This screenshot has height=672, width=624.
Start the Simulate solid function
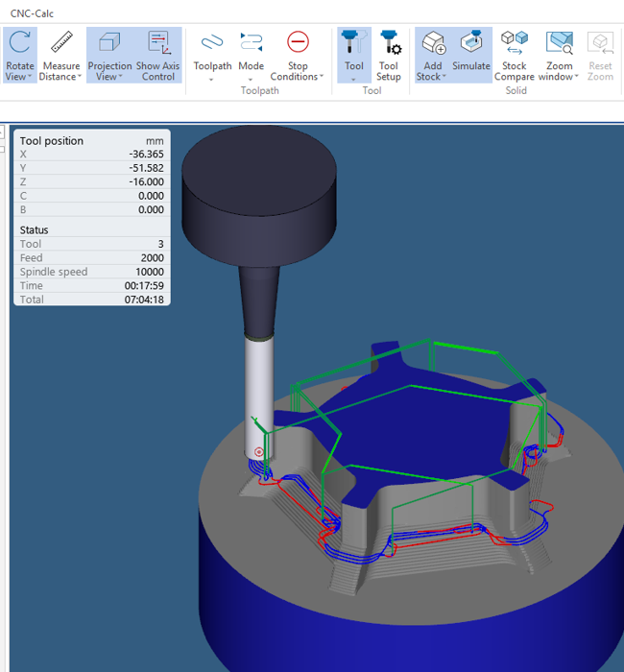pyautogui.click(x=470, y=43)
